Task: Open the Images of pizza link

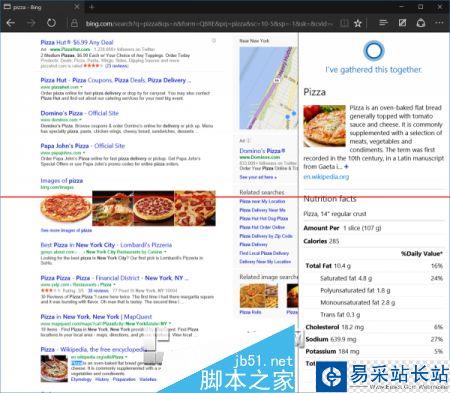Action: click(62, 180)
